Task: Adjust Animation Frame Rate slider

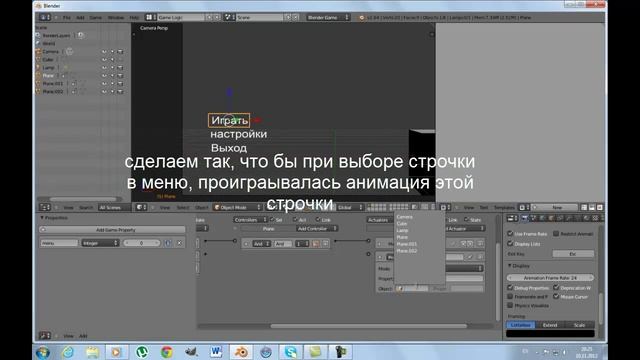Action: click(x=550, y=278)
